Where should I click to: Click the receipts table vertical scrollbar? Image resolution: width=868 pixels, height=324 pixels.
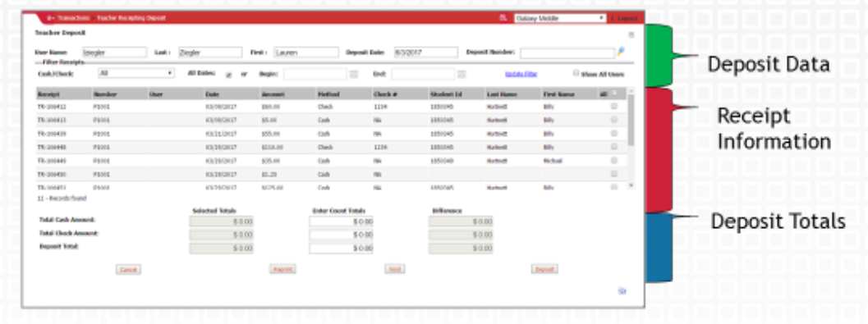coord(631,139)
